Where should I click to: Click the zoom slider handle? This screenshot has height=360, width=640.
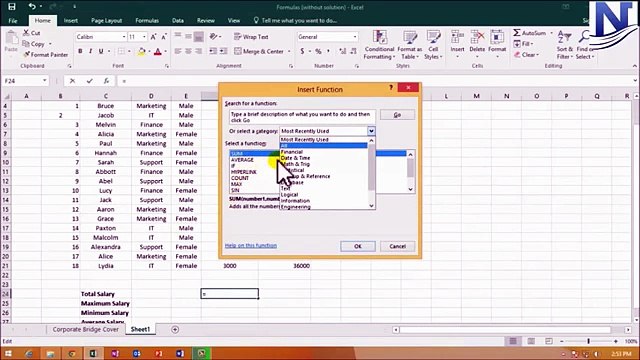pyautogui.click(x=588, y=341)
